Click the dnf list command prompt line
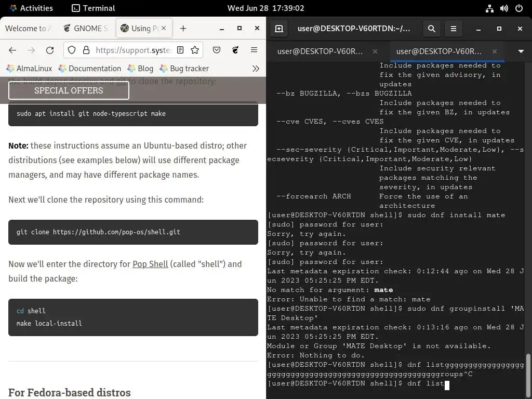Screen dimensions: 532x399 tap(358, 384)
